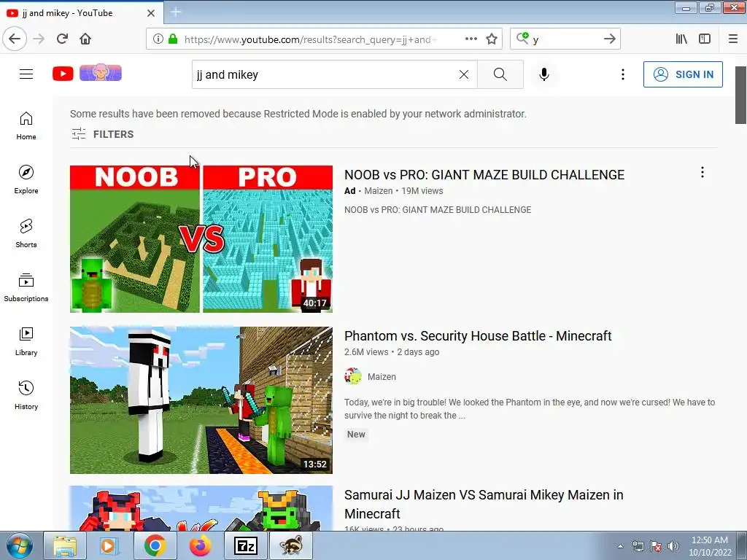Viewport: 747px width, 560px height.
Task: Open the browser home page
Action: (x=85, y=39)
